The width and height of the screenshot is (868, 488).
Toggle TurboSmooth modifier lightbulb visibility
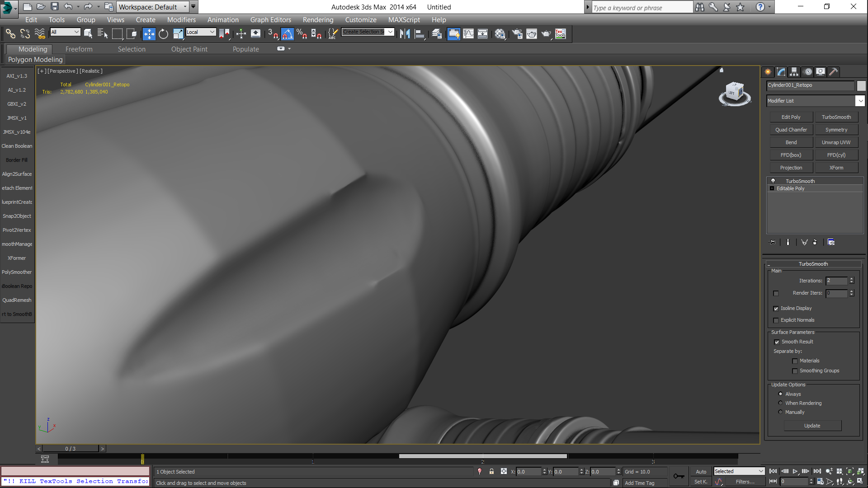tap(773, 181)
